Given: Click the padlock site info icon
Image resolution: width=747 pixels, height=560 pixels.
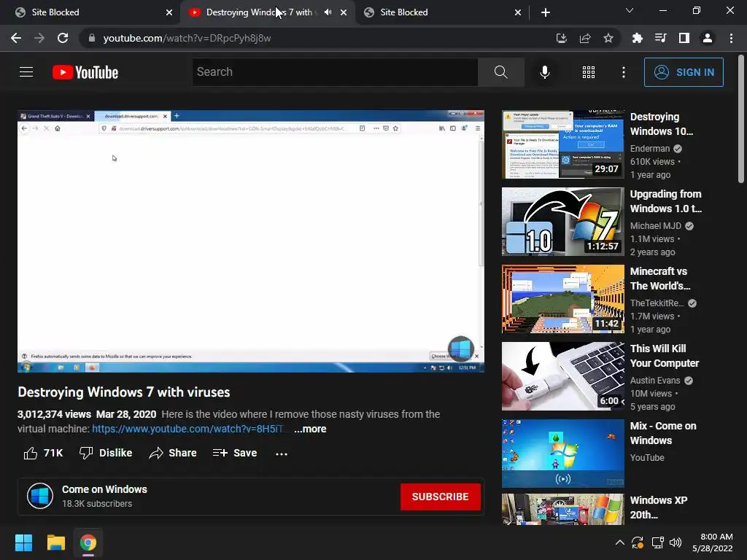Looking at the screenshot, I should point(91,38).
